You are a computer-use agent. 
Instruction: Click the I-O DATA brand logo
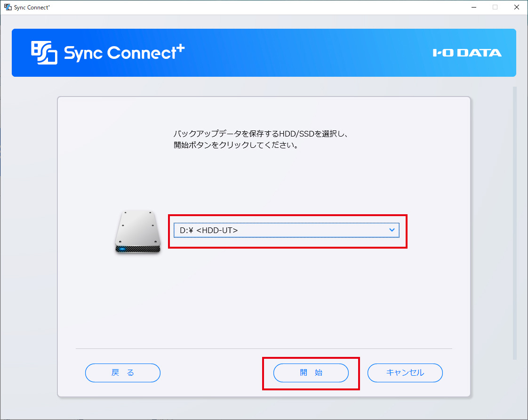point(467,53)
